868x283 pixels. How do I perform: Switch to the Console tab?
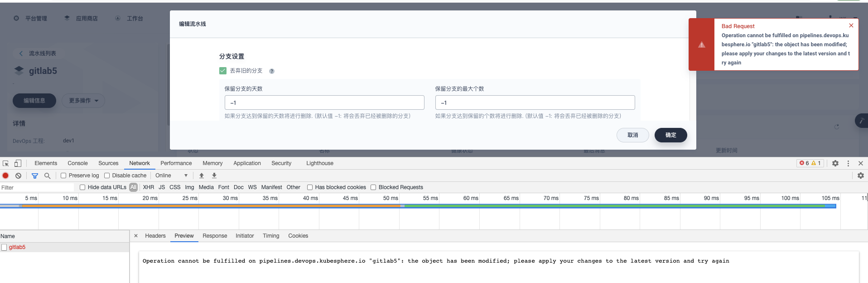(77, 163)
